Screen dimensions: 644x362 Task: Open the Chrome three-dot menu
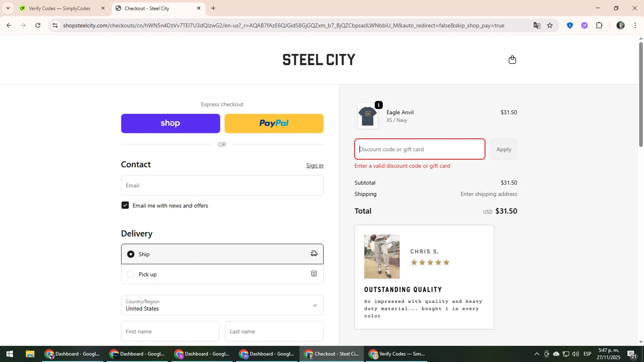[x=635, y=25]
